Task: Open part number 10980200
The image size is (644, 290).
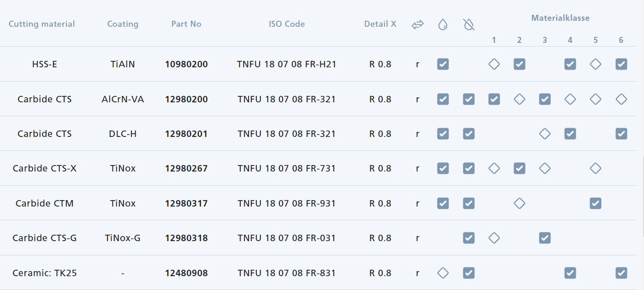Action: click(x=186, y=65)
